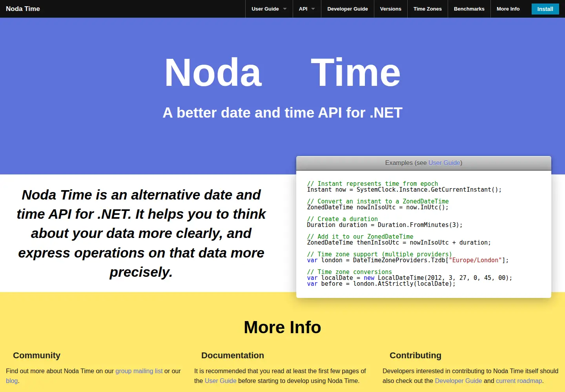Open Developer Guide link under Contributing
The image size is (565, 392).
[458, 381]
